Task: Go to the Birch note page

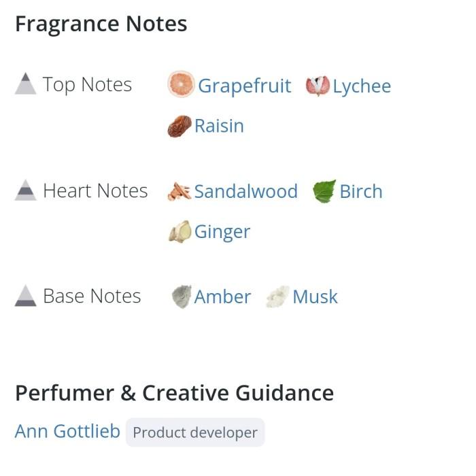Action: pos(360,192)
